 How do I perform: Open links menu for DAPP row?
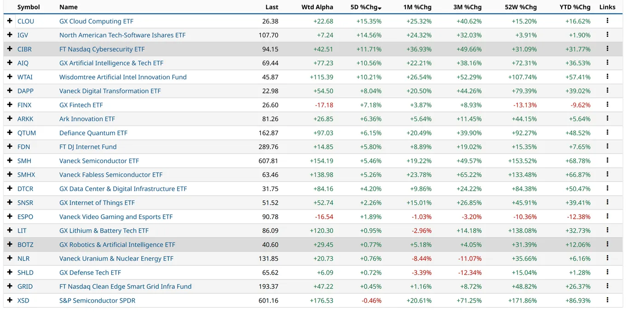click(607, 90)
